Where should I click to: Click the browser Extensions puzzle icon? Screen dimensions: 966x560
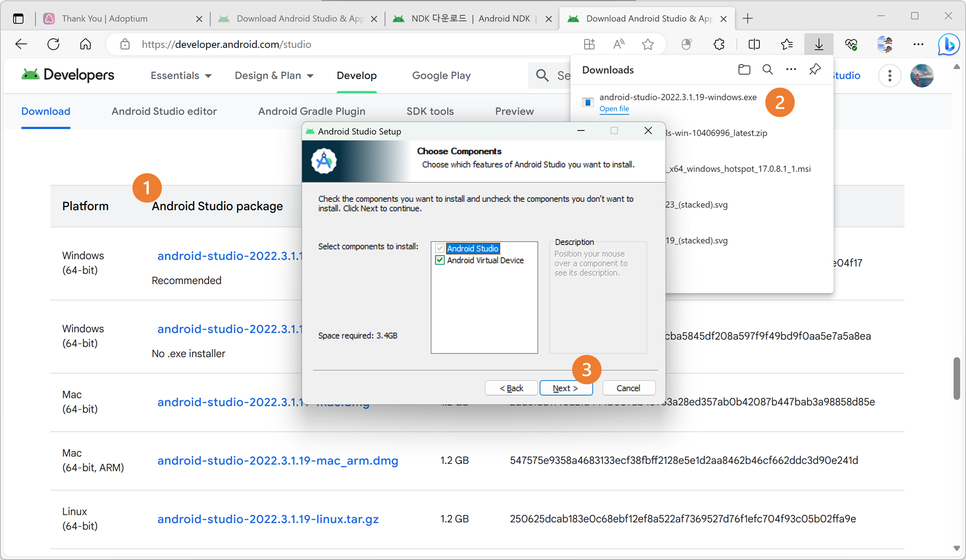719,44
